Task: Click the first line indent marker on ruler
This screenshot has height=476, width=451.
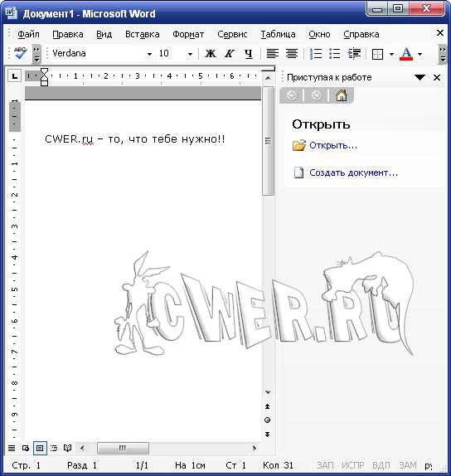Action: click(x=44, y=71)
